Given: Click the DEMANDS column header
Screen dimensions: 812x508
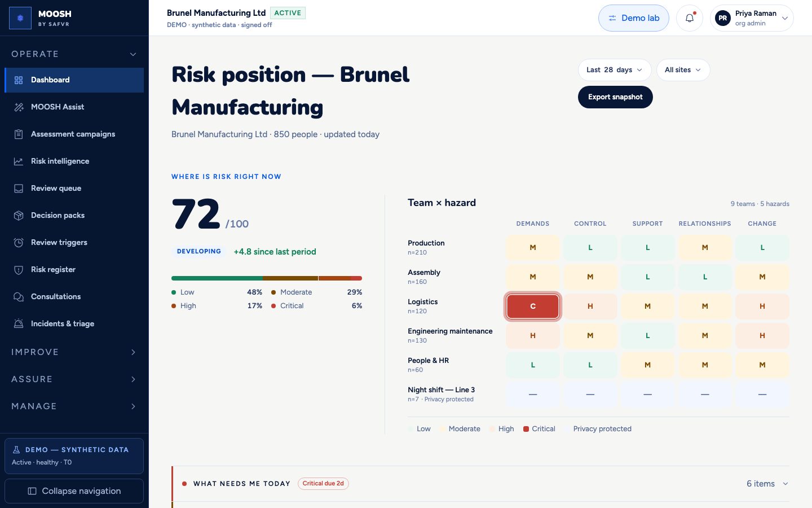Looking at the screenshot, I should [533, 224].
